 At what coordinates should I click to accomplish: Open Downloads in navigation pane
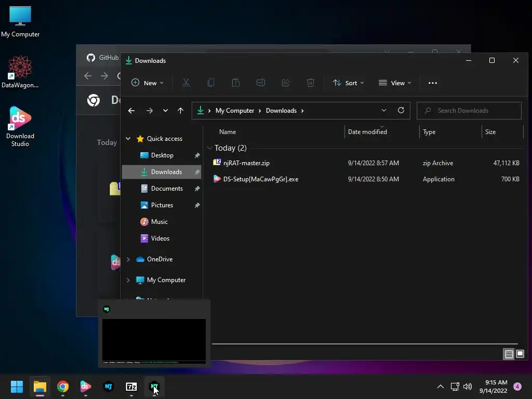pos(162,172)
